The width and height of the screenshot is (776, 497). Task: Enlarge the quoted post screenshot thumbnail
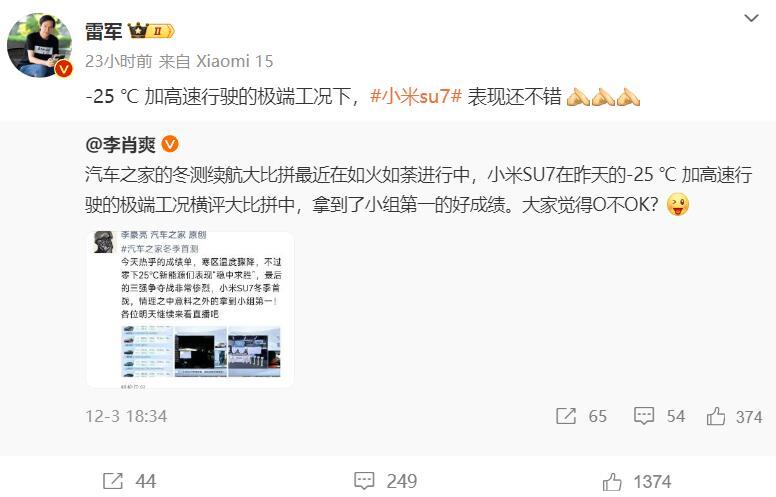tap(190, 309)
